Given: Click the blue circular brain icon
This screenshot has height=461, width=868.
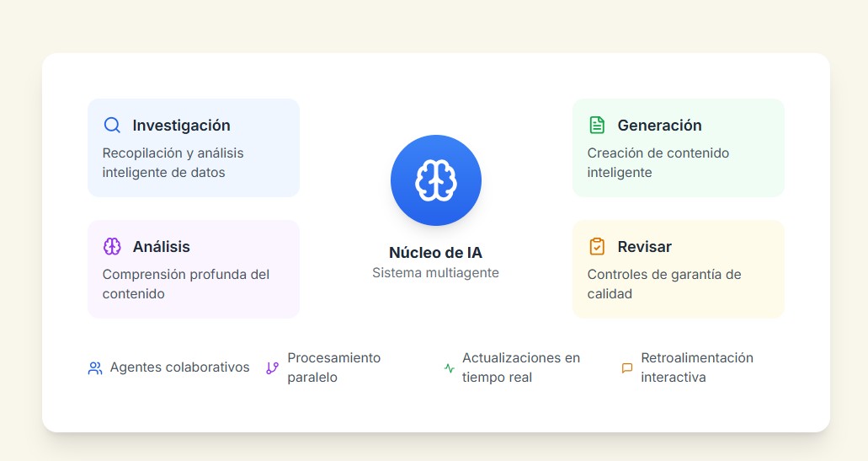Looking at the screenshot, I should (x=435, y=180).
